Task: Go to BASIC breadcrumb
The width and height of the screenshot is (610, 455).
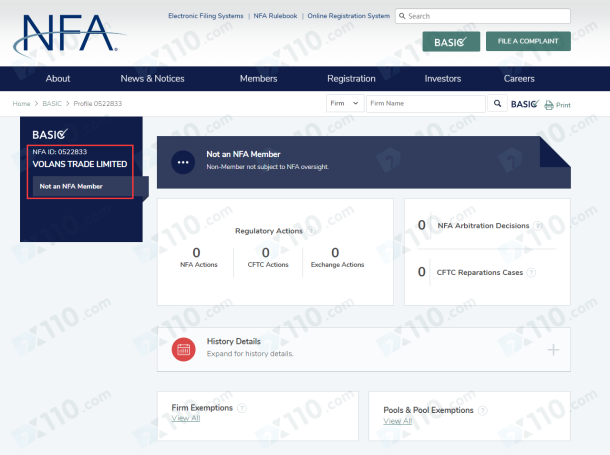Action: coord(52,103)
